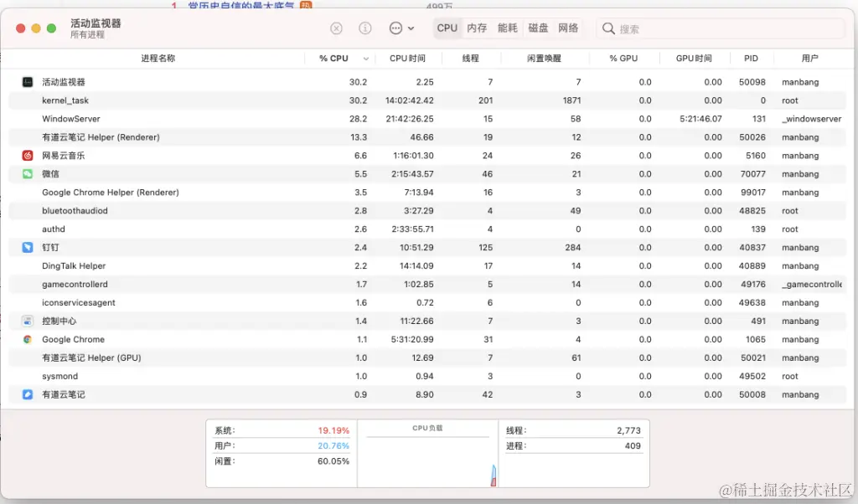Click the 线程 total 2,773

coord(628,431)
